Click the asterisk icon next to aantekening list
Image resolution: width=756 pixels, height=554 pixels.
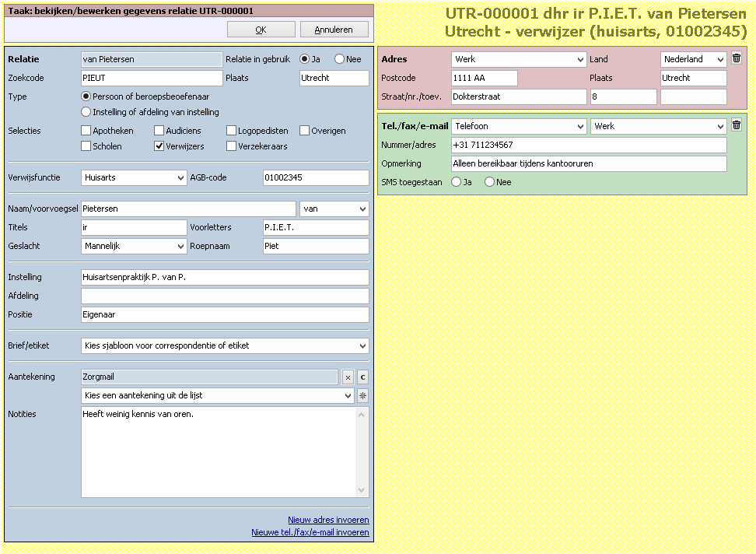click(x=362, y=395)
